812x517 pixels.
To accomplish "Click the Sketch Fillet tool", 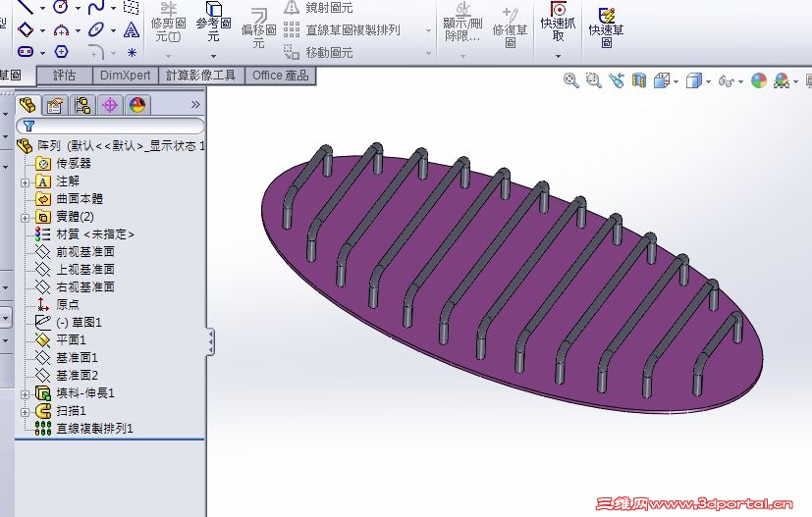I will 96,52.
